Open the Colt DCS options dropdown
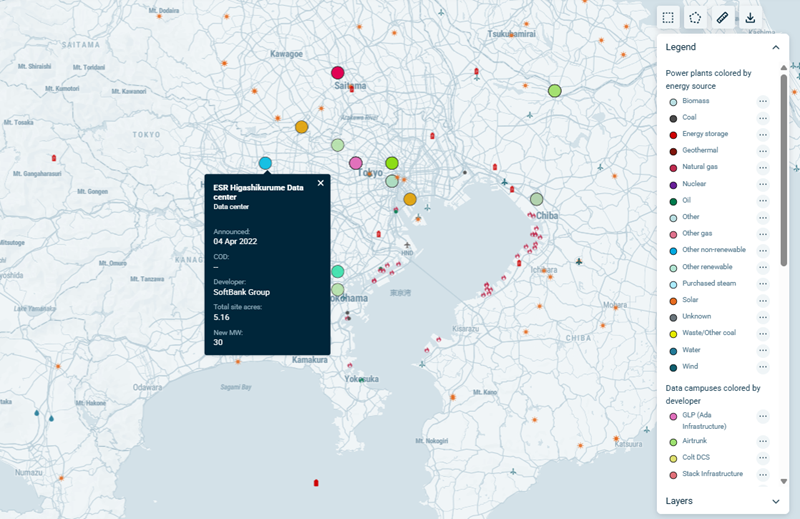The image size is (800, 519). [762, 458]
